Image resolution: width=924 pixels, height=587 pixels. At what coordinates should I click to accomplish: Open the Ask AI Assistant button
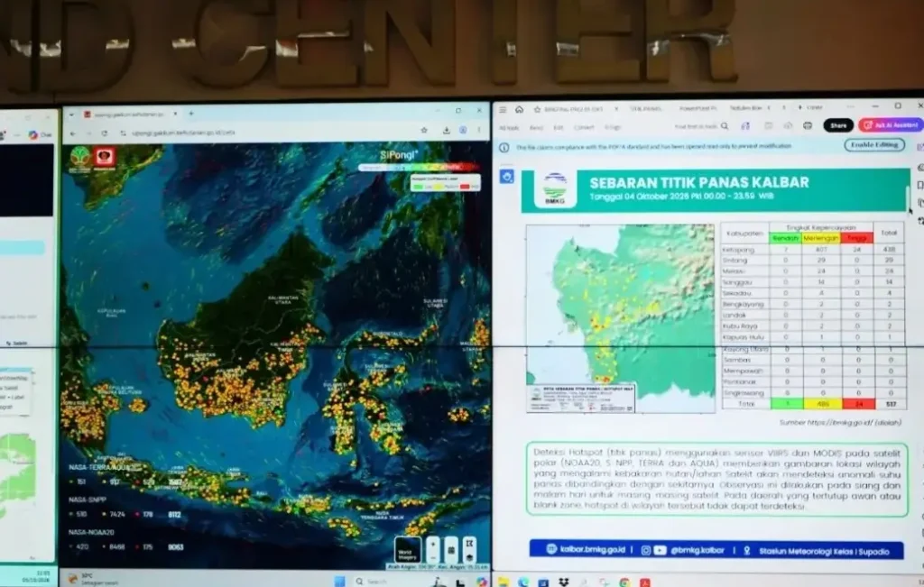(x=891, y=124)
